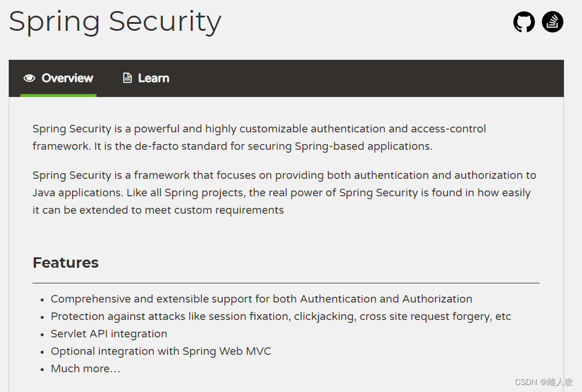
Task: Click the Much more list entry
Action: click(85, 368)
